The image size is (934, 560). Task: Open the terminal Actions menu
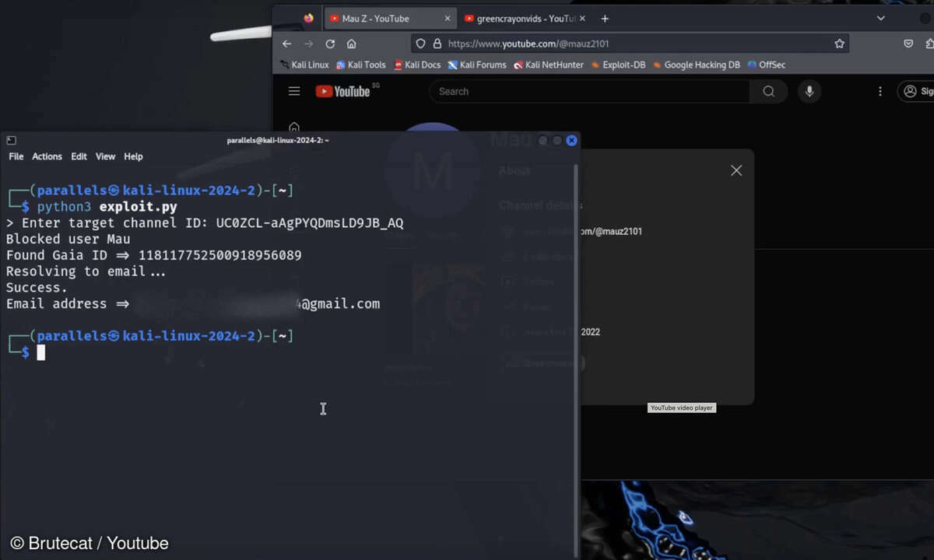click(x=47, y=156)
